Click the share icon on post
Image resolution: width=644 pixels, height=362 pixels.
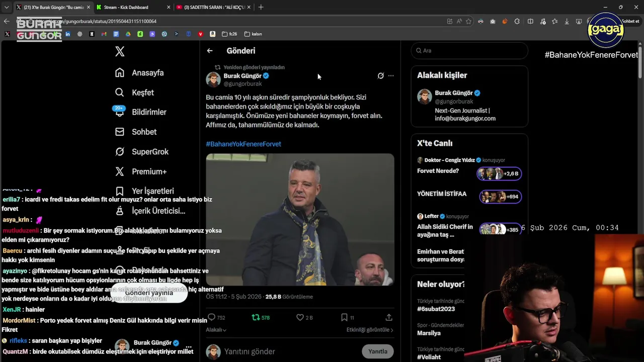point(389,317)
